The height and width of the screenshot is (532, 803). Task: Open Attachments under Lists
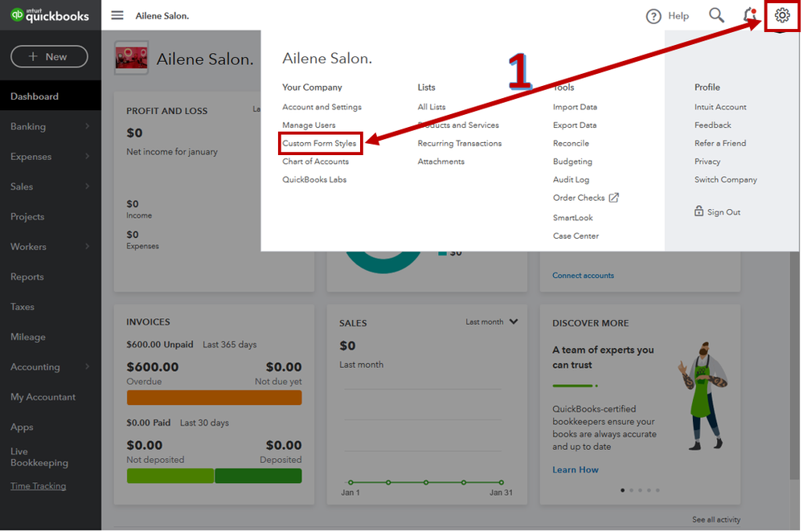point(442,162)
